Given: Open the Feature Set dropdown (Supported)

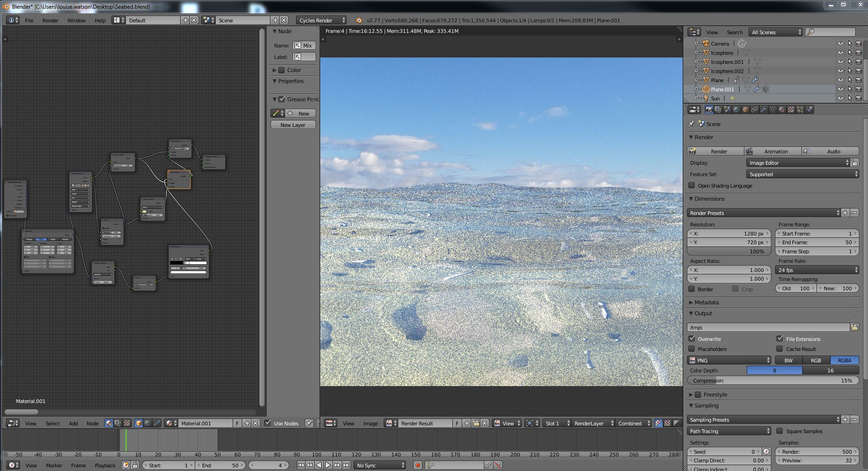Looking at the screenshot, I should click(802, 174).
